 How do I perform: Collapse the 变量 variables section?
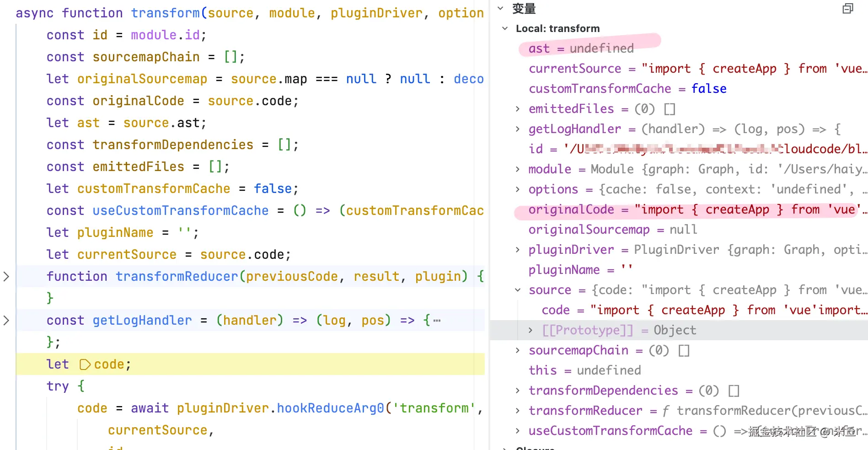click(x=500, y=8)
